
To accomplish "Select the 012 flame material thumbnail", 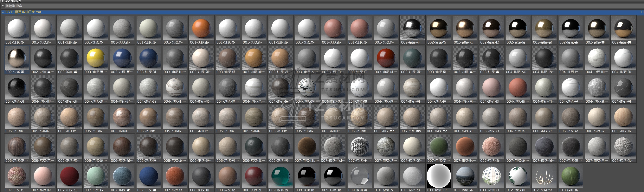I will (x=544, y=176).
